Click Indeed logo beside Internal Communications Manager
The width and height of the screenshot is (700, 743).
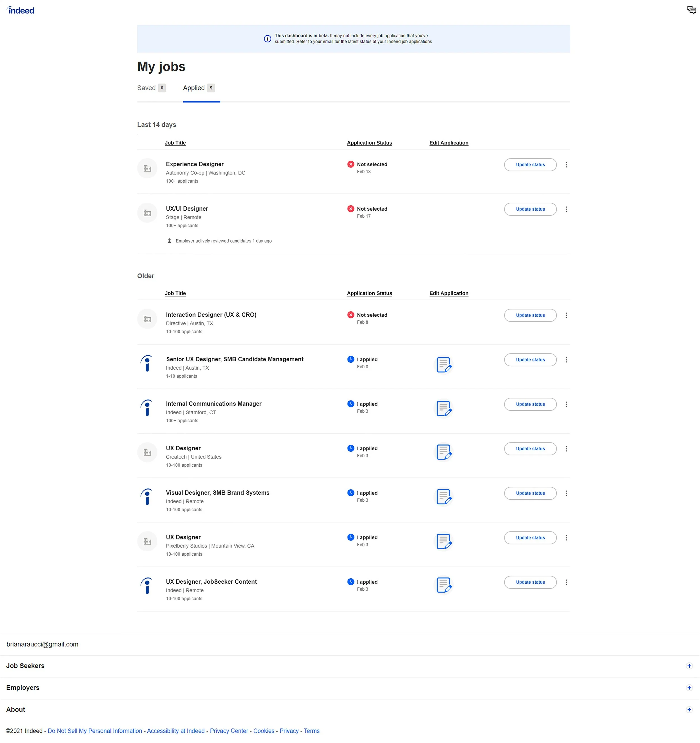[146, 408]
